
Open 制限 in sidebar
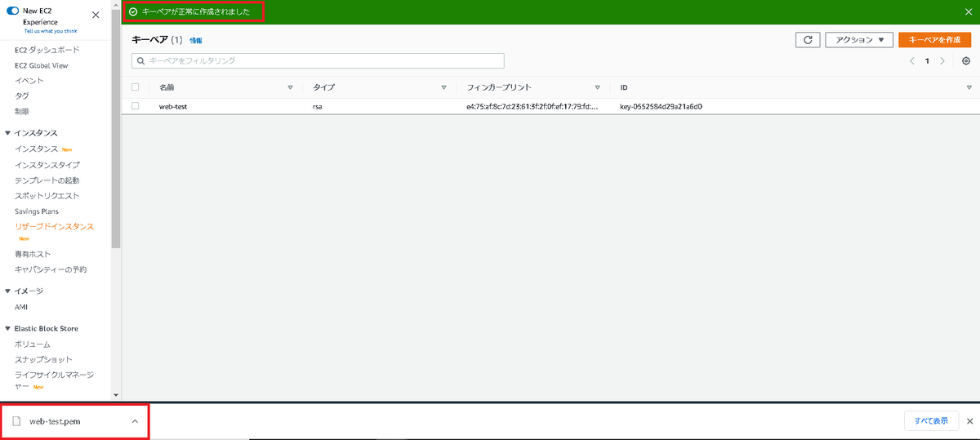click(22, 111)
